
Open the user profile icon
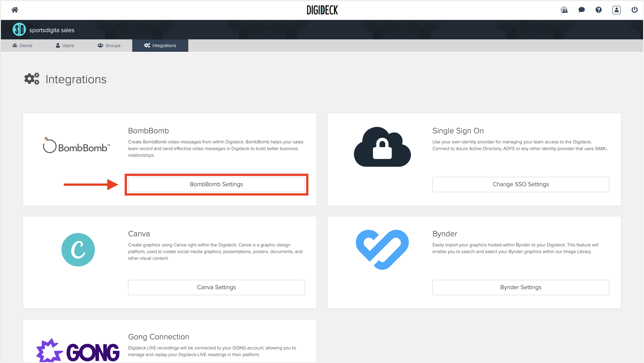point(616,10)
